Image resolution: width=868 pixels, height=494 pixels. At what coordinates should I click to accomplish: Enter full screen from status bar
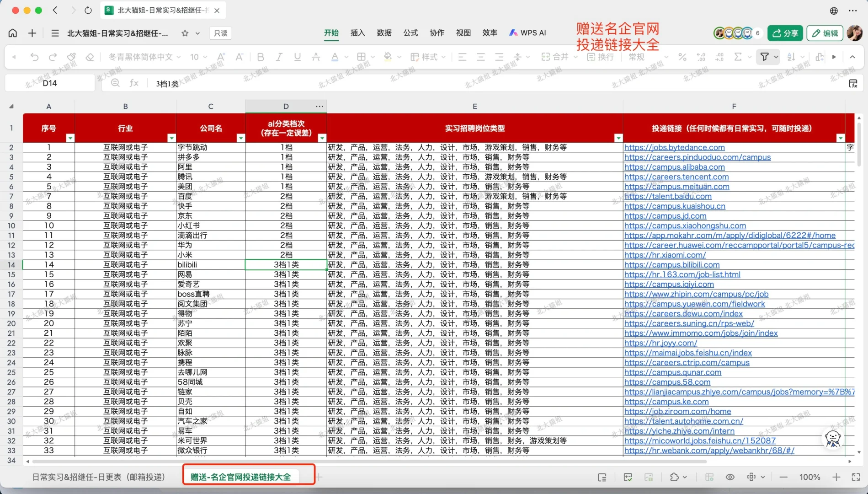[856, 477]
